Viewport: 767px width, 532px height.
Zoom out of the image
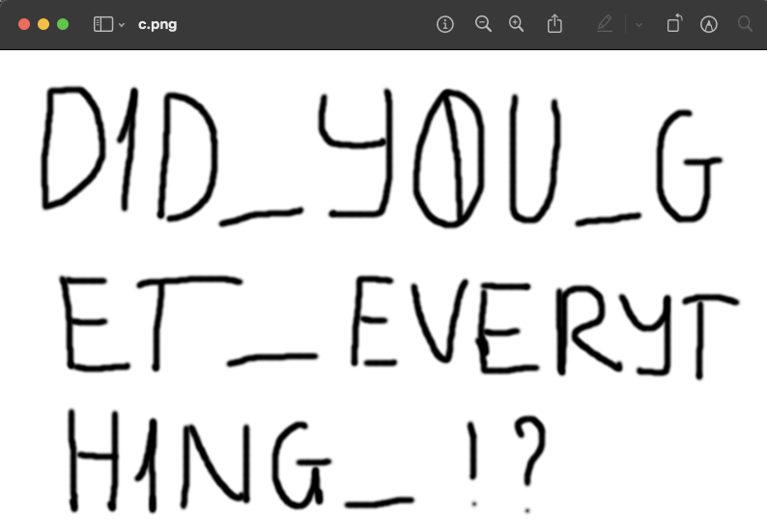pyautogui.click(x=483, y=24)
